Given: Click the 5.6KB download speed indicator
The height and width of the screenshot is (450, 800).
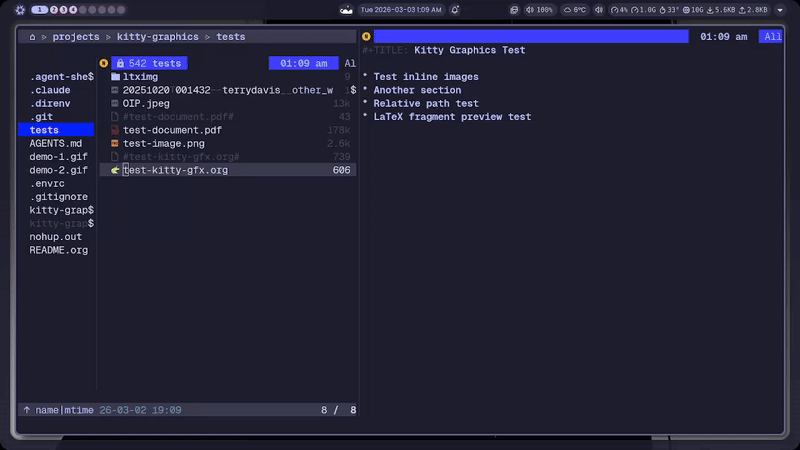Looking at the screenshot, I should point(721,10).
